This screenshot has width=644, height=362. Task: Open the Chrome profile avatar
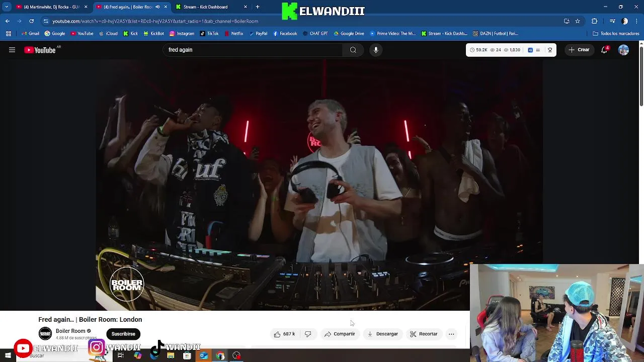625,21
